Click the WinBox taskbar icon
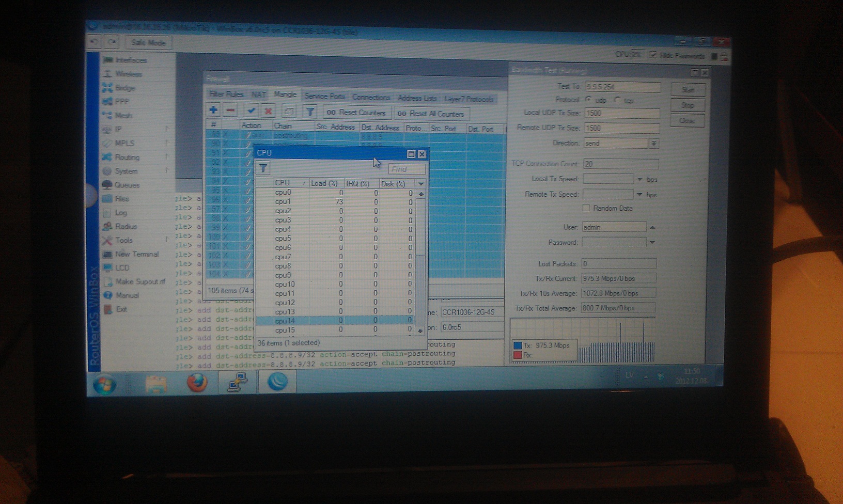843x504 pixels. point(277,382)
